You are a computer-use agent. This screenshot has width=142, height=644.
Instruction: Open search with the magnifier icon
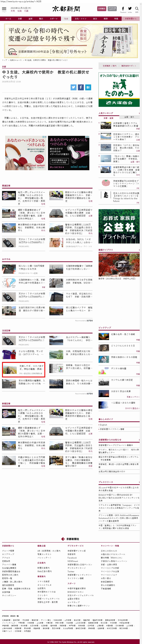coord(137,9)
